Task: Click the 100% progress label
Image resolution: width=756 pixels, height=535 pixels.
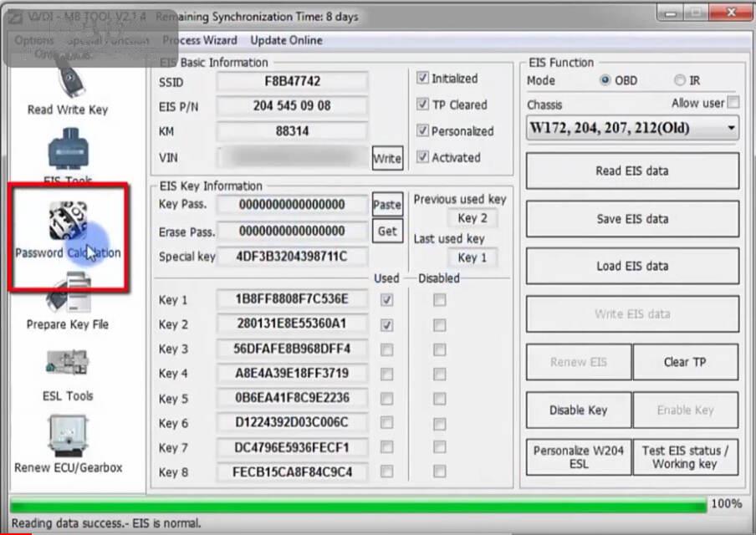Action: click(727, 504)
